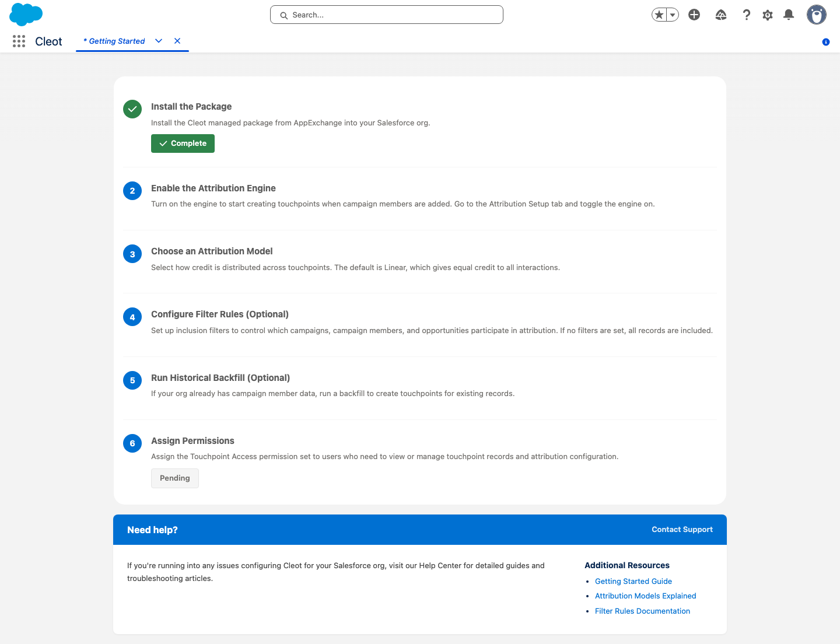The height and width of the screenshot is (644, 840).
Task: Click the Additional Resources heading
Action: pyautogui.click(x=627, y=565)
